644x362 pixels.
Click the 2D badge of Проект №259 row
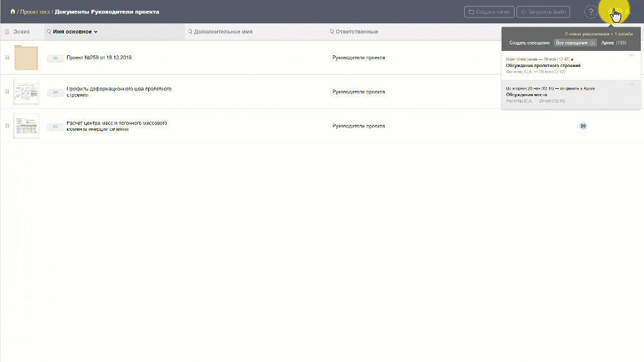point(55,58)
